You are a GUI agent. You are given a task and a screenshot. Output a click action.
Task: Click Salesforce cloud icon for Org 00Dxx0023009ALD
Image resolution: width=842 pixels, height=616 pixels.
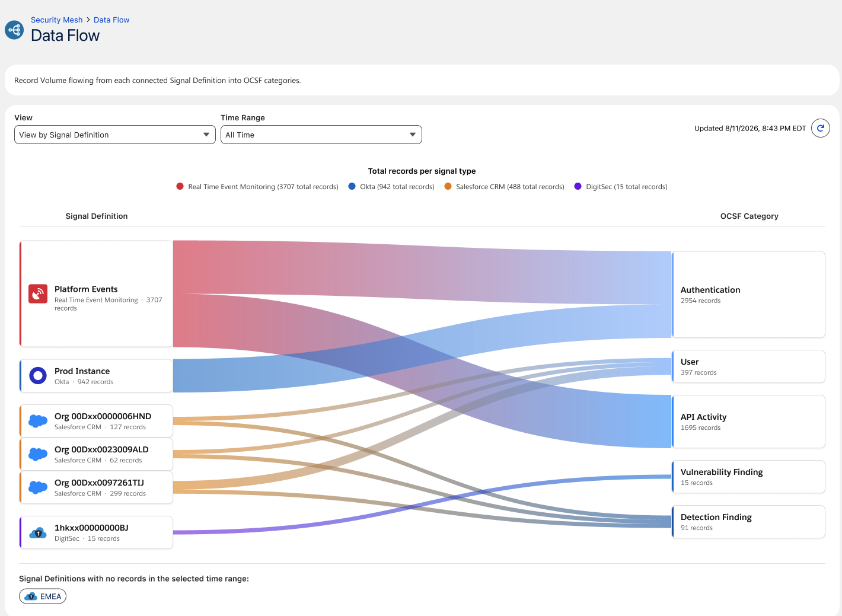coord(38,454)
